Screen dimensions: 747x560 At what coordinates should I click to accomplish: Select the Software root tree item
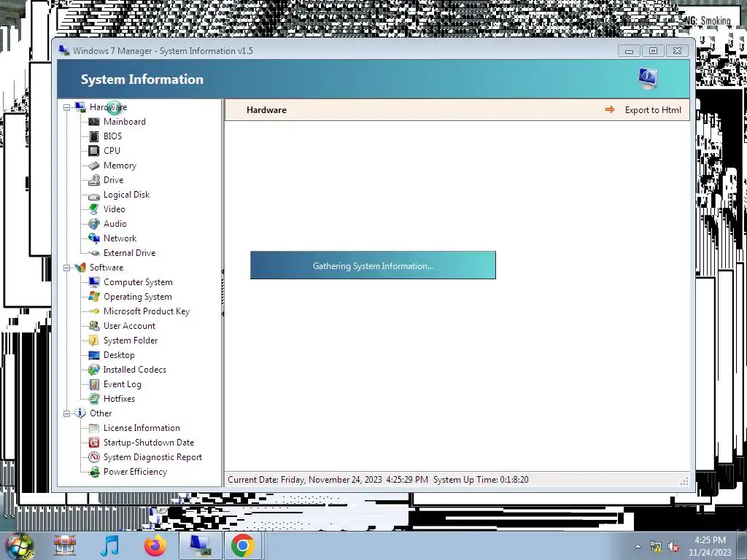107,268
